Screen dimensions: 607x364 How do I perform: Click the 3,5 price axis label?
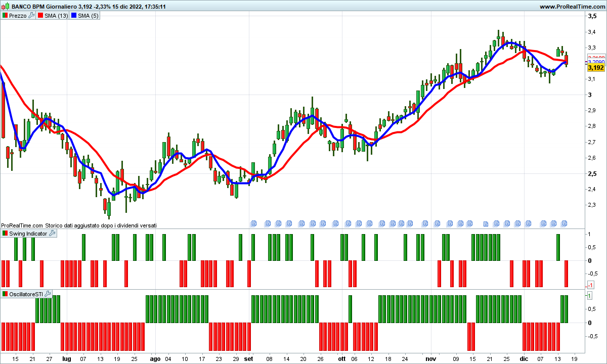[592, 17]
